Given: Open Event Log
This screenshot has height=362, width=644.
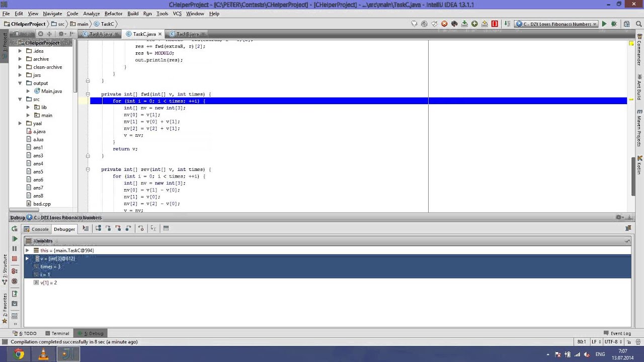Looking at the screenshot, I should 617,333.
